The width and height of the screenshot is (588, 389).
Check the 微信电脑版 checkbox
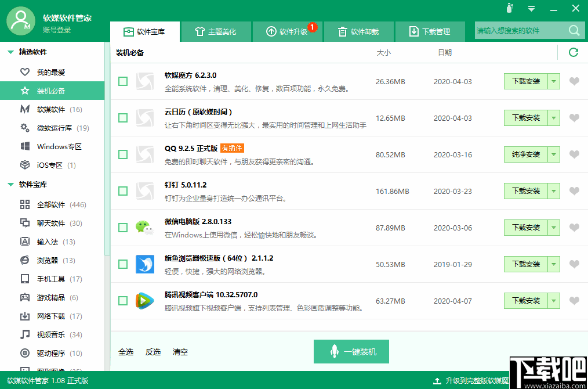coord(122,228)
